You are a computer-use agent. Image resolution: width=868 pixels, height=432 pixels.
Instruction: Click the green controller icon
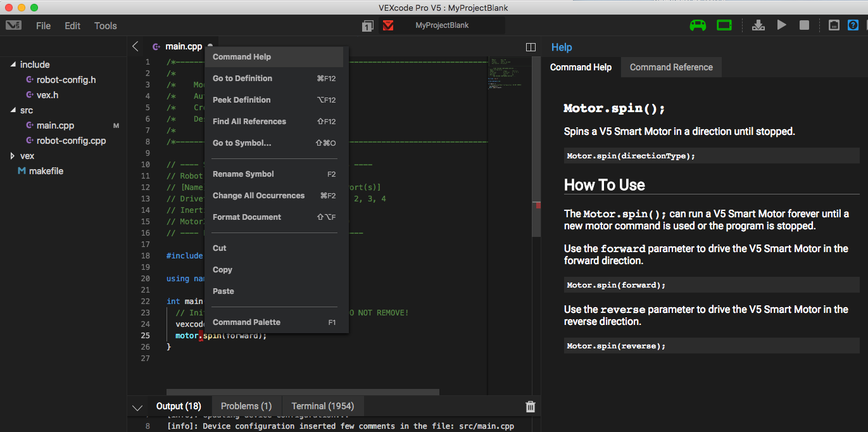[x=698, y=25]
